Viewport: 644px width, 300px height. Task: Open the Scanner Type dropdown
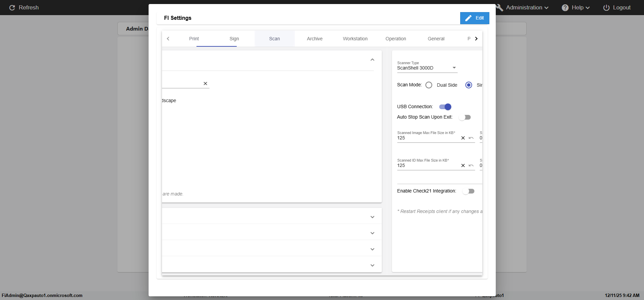427,68
